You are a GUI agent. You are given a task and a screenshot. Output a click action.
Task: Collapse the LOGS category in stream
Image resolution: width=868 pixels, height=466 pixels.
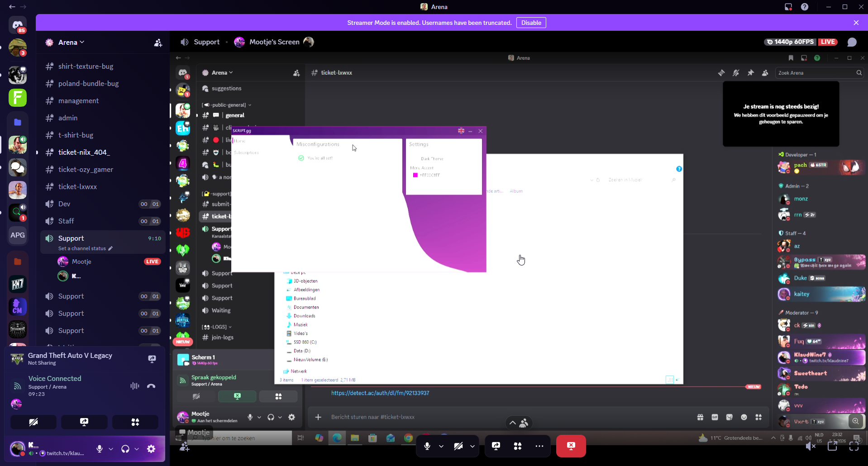pyautogui.click(x=217, y=327)
